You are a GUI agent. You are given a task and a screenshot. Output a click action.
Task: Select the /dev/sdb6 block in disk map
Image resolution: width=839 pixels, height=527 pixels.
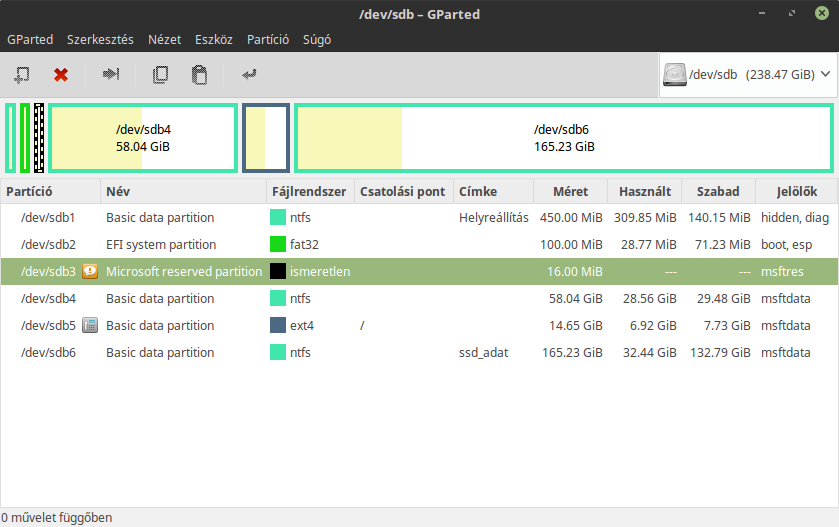(564, 138)
